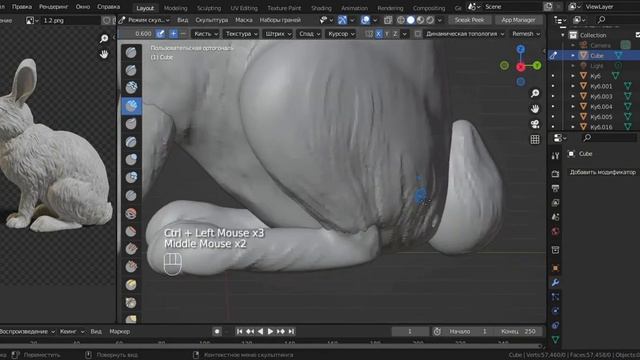The image size is (640, 360).
Task: Open the sculpt mode selector dropdown
Action: 145,20
